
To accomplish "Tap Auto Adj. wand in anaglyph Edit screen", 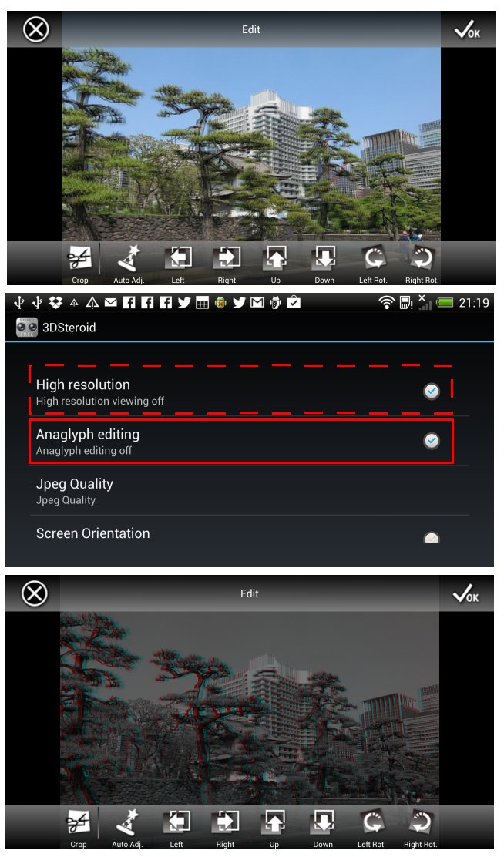I will (x=127, y=828).
